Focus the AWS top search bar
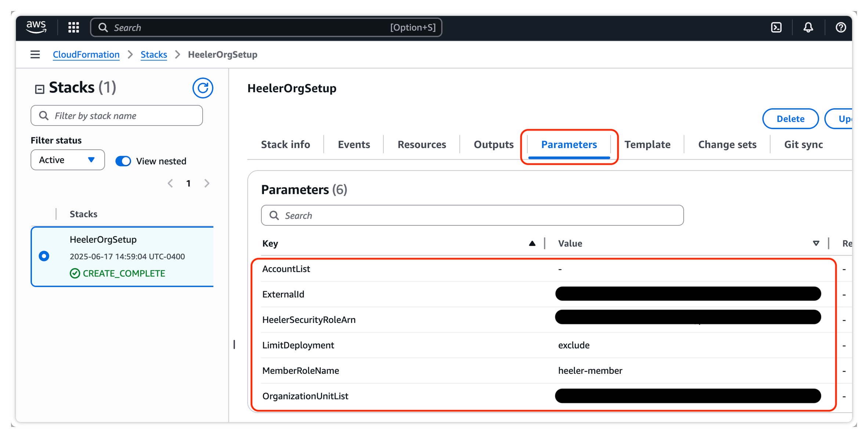 pyautogui.click(x=266, y=28)
